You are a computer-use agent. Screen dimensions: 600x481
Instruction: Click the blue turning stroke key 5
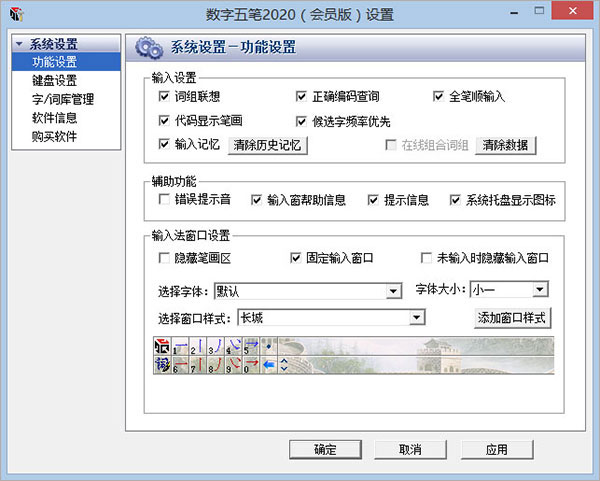tap(251, 346)
